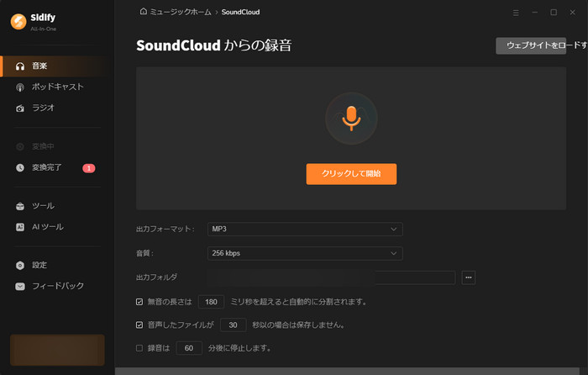
Task: Start recording with クリックして開始 button
Action: pyautogui.click(x=351, y=174)
